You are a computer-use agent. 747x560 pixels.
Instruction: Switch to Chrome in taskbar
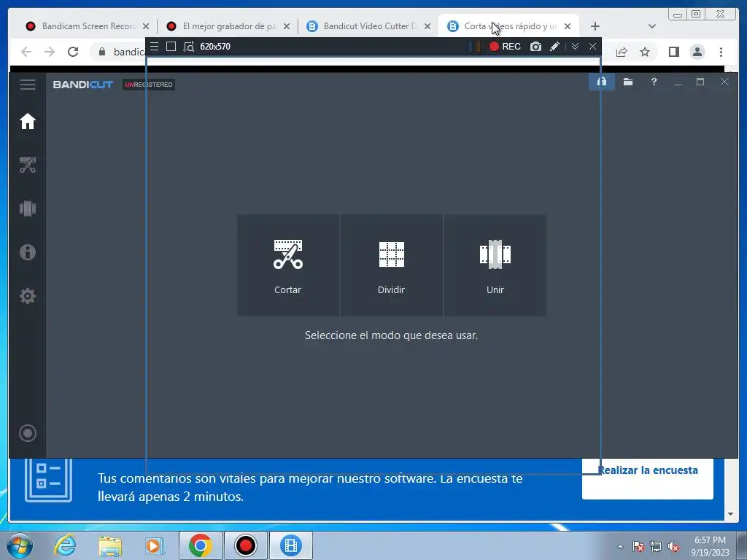tap(200, 545)
